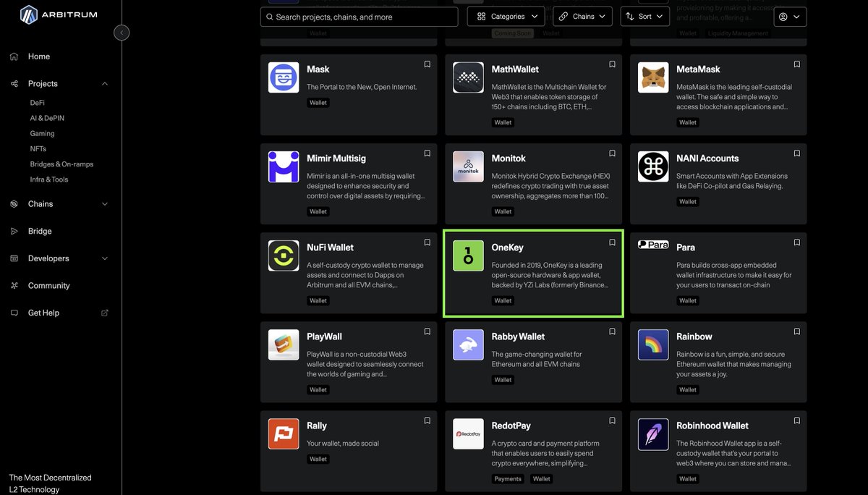Expand the Developers section chevron
Image resolution: width=868 pixels, height=495 pixels.
coord(105,258)
